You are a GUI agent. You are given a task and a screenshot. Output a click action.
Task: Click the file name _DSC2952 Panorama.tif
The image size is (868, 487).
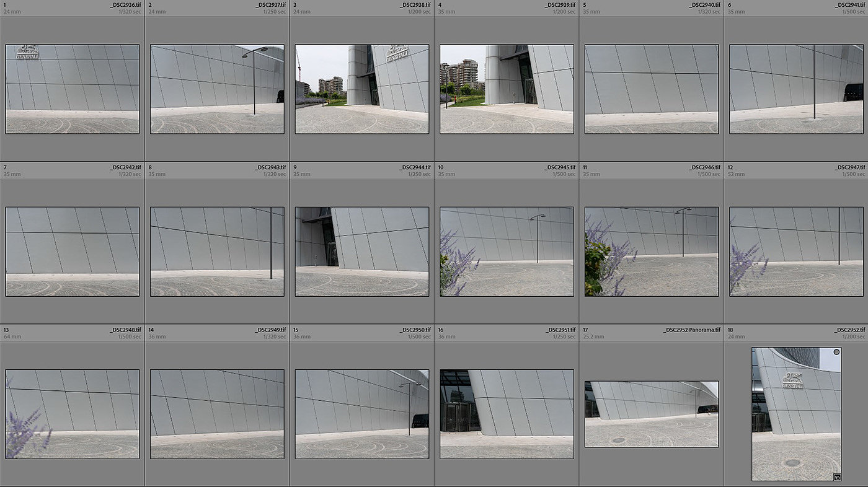click(x=692, y=330)
